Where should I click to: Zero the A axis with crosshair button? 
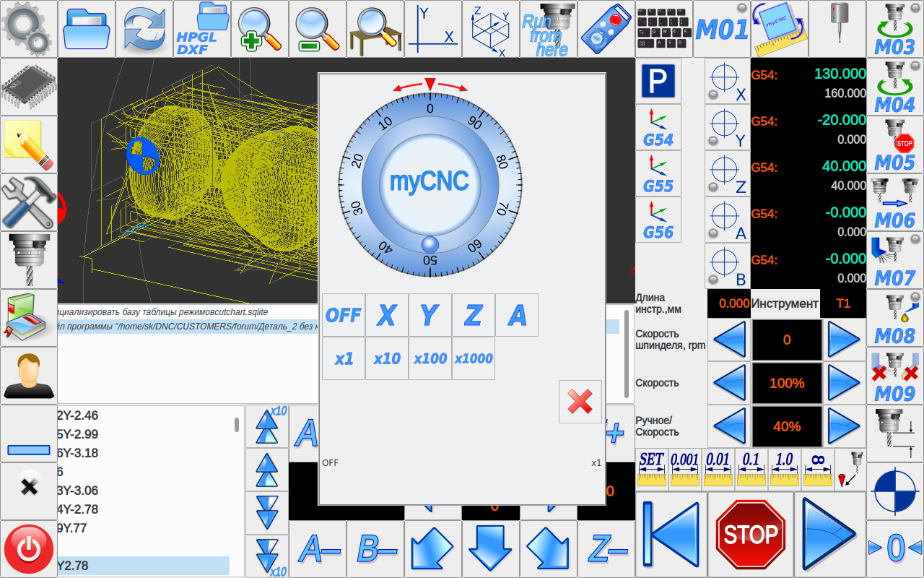click(x=728, y=220)
